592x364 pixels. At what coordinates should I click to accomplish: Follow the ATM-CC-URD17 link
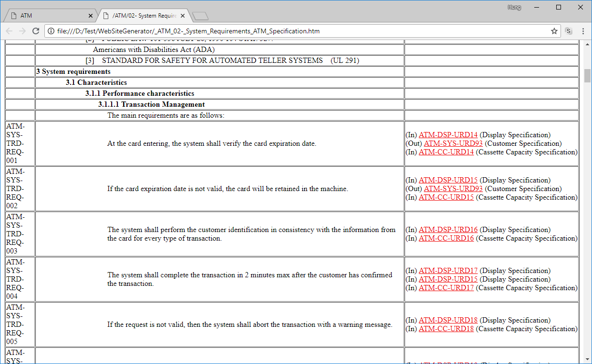tap(446, 288)
